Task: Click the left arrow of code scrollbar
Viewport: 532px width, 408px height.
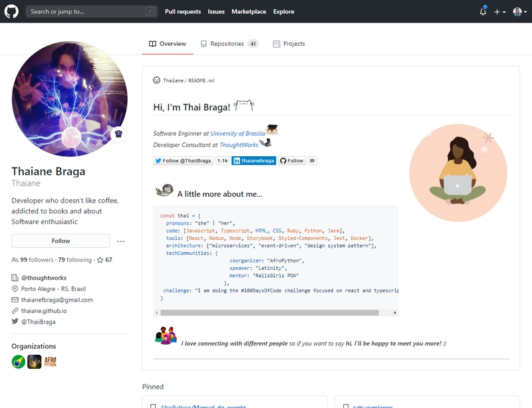Action: [156, 313]
